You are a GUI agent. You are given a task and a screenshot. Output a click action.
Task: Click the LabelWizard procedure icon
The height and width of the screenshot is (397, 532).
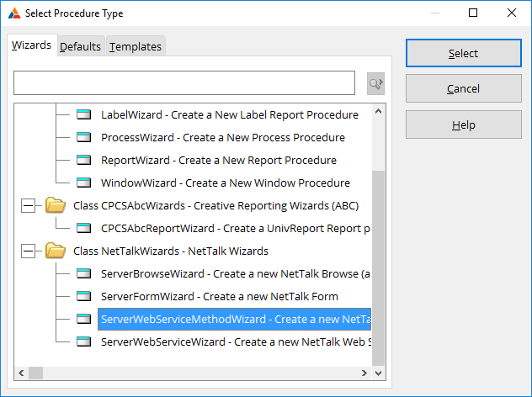[84, 115]
